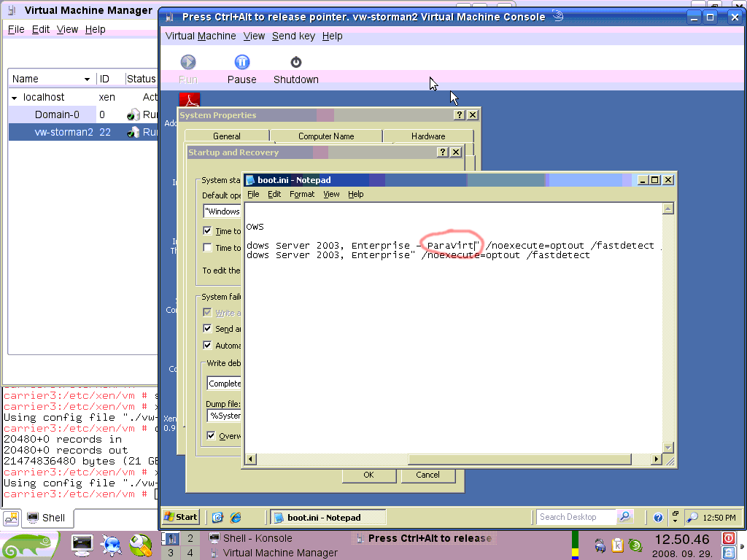Image resolution: width=747 pixels, height=560 pixels.
Task: Launch Internet Explorer from the quick launch
Action: [235, 517]
